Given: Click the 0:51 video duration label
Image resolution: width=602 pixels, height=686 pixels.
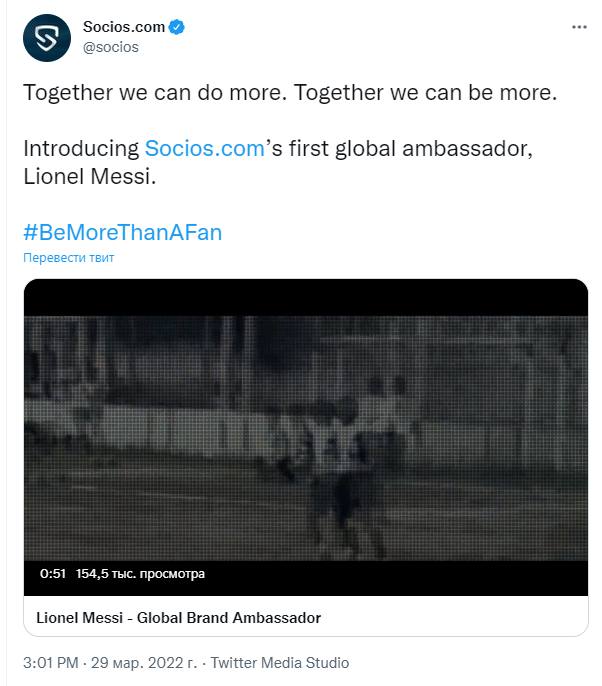Looking at the screenshot, I should point(52,573).
